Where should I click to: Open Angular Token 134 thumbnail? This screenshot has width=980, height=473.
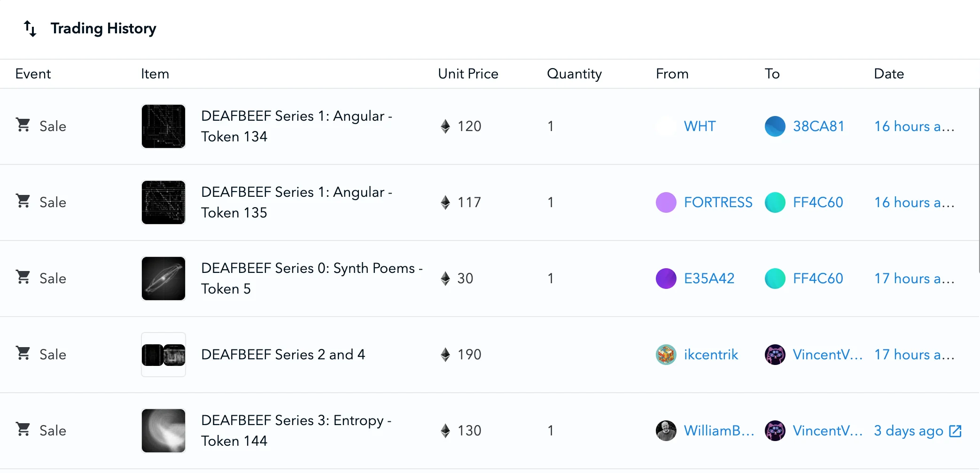[x=163, y=126]
